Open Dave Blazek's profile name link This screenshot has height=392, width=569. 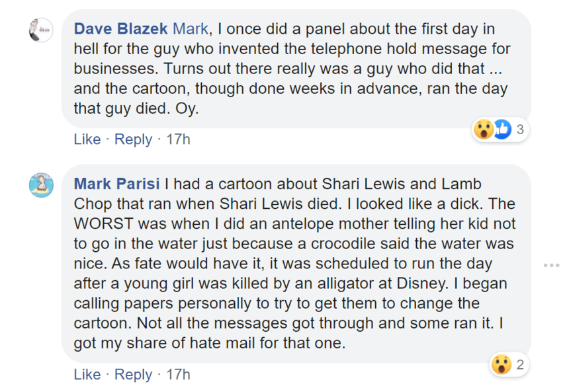tap(121, 29)
